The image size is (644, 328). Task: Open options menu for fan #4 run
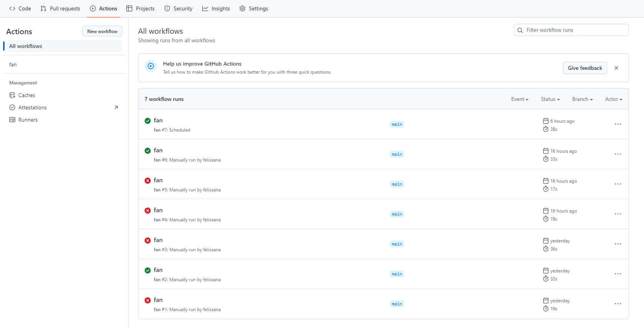point(618,214)
